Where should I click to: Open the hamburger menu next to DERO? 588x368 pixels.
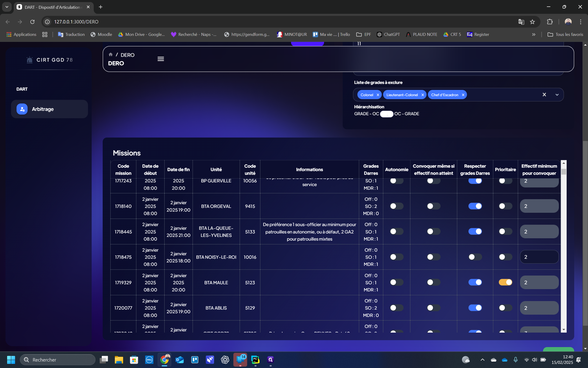[x=161, y=59]
